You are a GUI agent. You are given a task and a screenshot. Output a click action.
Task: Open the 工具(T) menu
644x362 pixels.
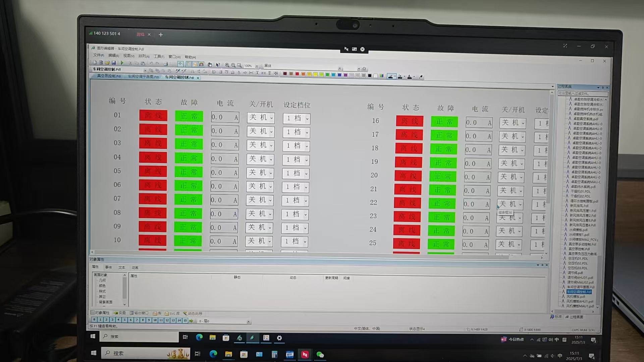pos(159,56)
